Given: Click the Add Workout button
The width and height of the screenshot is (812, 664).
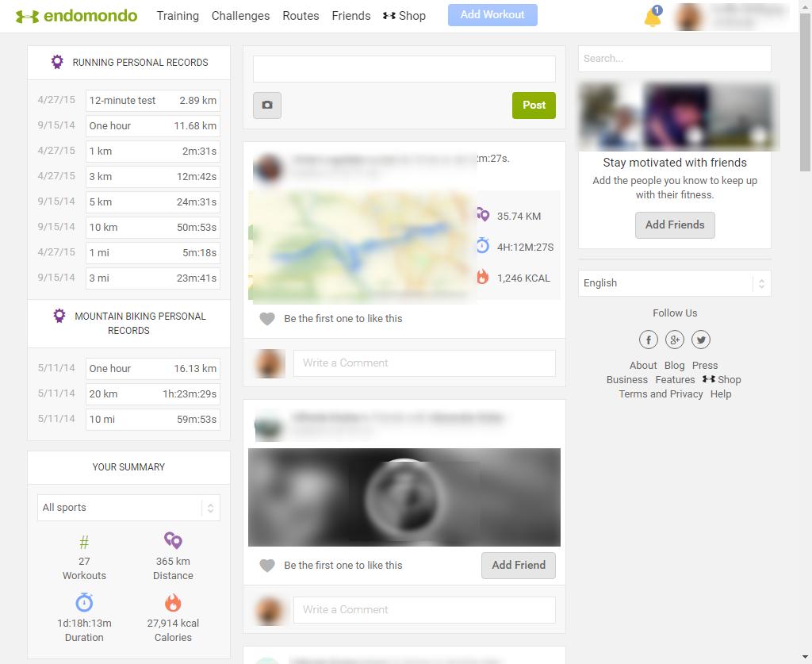Looking at the screenshot, I should (x=492, y=15).
